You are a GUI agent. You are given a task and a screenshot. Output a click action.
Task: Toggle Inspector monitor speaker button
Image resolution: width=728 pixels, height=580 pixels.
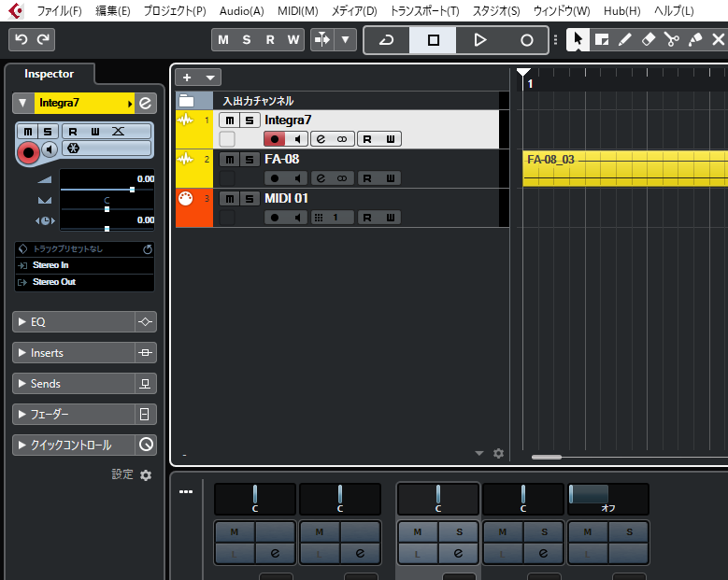point(50,149)
